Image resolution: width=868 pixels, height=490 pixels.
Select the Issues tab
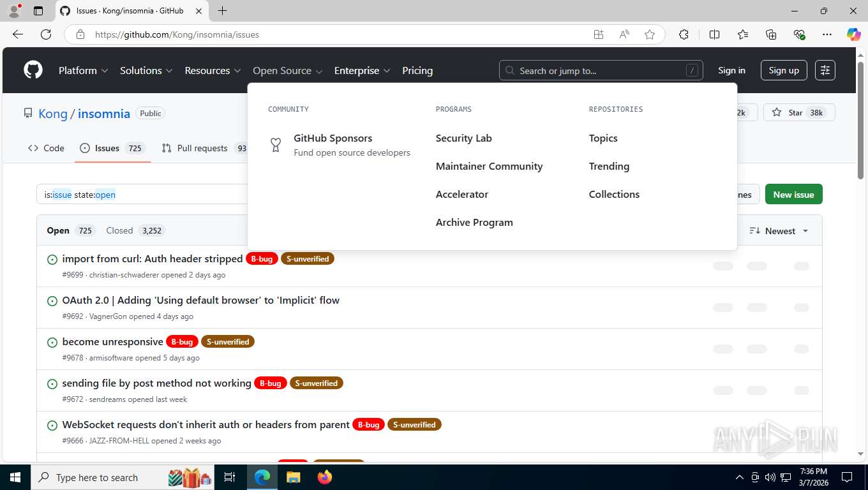[112, 148]
